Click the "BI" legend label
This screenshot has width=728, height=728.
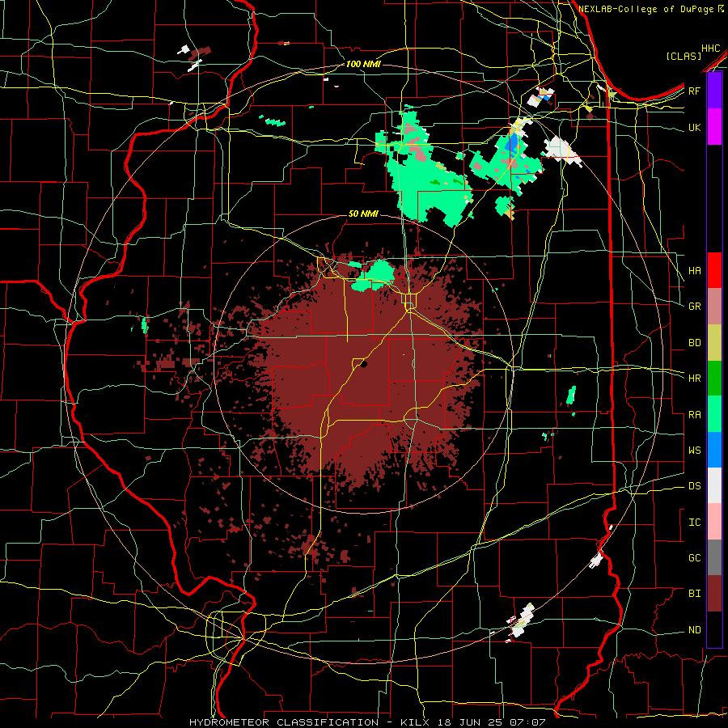coord(695,594)
